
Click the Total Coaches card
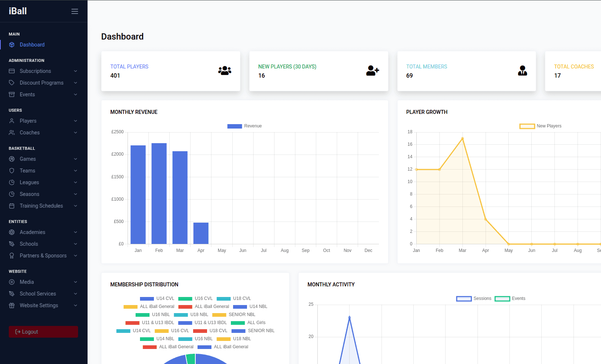point(573,71)
